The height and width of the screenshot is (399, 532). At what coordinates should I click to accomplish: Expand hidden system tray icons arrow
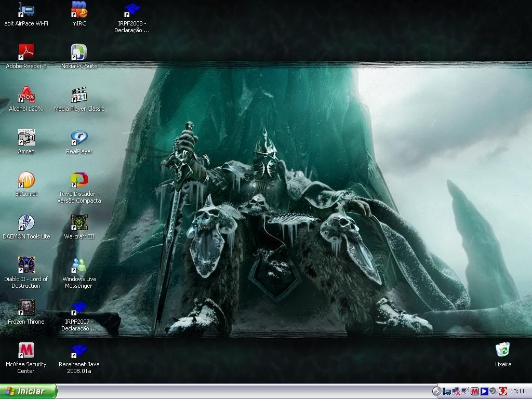tap(436, 391)
